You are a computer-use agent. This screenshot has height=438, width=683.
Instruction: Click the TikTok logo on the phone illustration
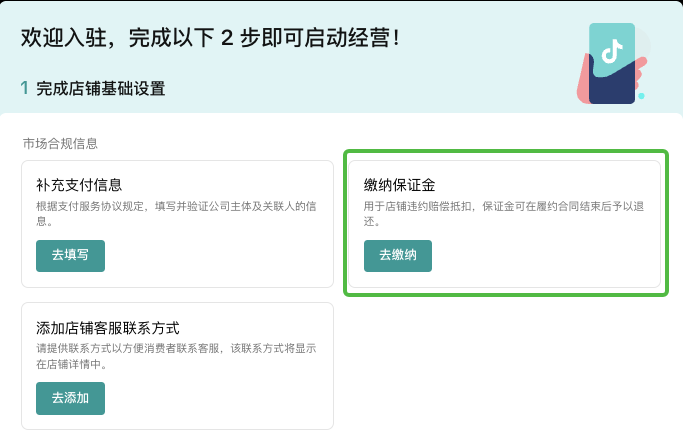612,51
